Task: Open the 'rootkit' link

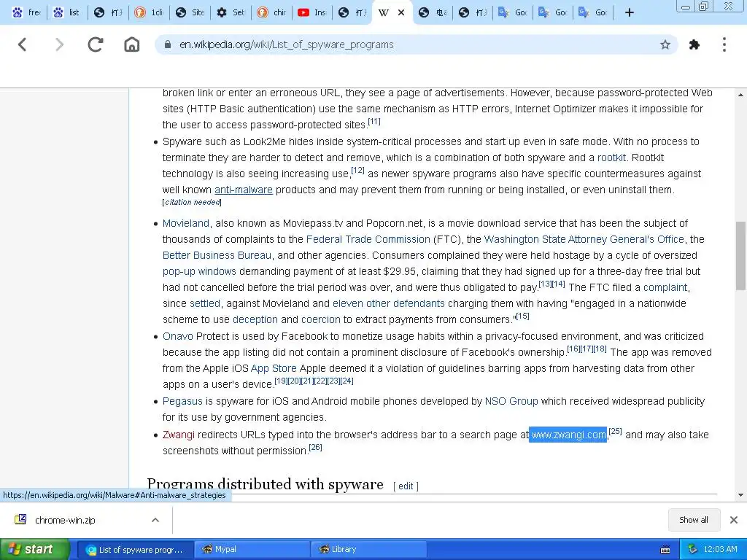Action: [x=611, y=157]
